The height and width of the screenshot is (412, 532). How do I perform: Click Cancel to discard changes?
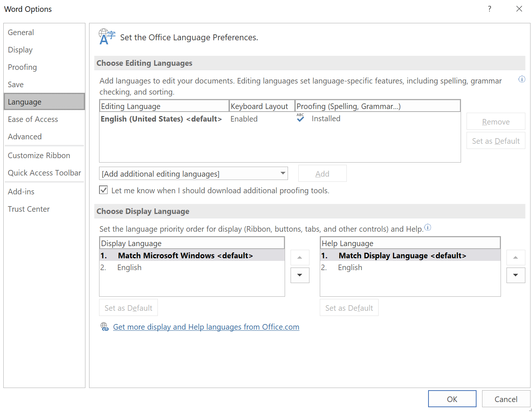pos(506,399)
